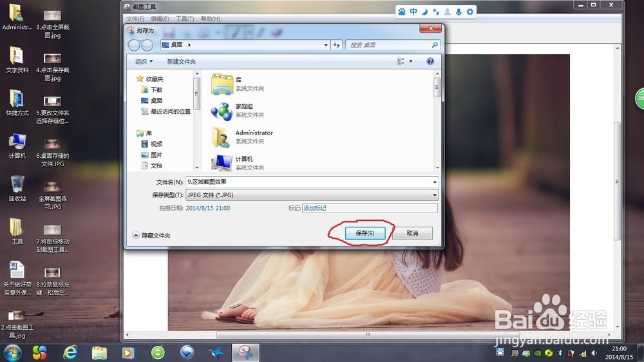Open the 组织 dropdown menu
Image resolution: width=644 pixels, height=362 pixels.
[x=144, y=61]
